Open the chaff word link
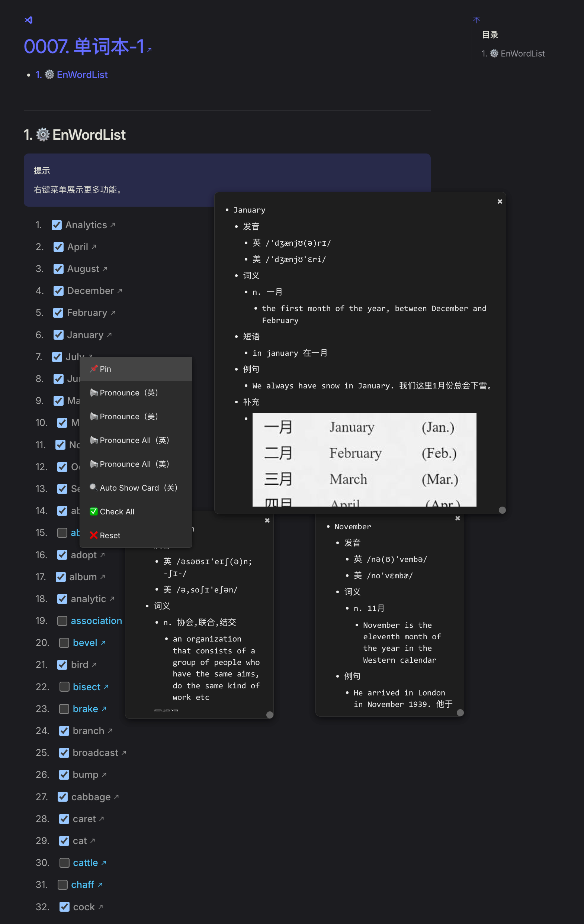The width and height of the screenshot is (584, 924). pyautogui.click(x=83, y=885)
